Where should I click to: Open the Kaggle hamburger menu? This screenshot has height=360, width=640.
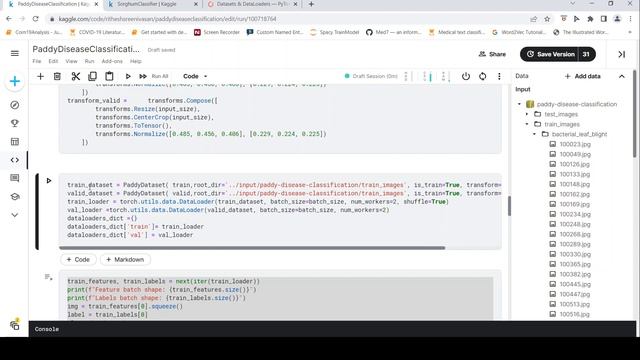pos(15,53)
